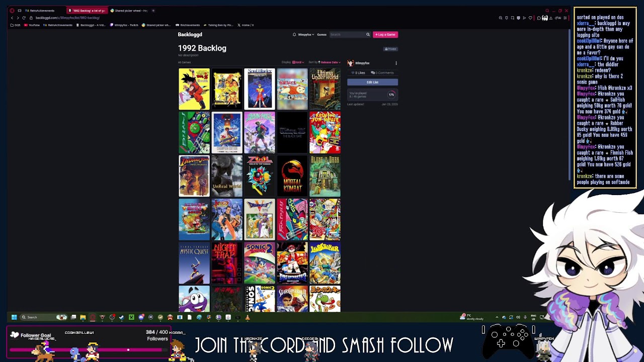Open the Games menu item in header

pyautogui.click(x=321, y=35)
